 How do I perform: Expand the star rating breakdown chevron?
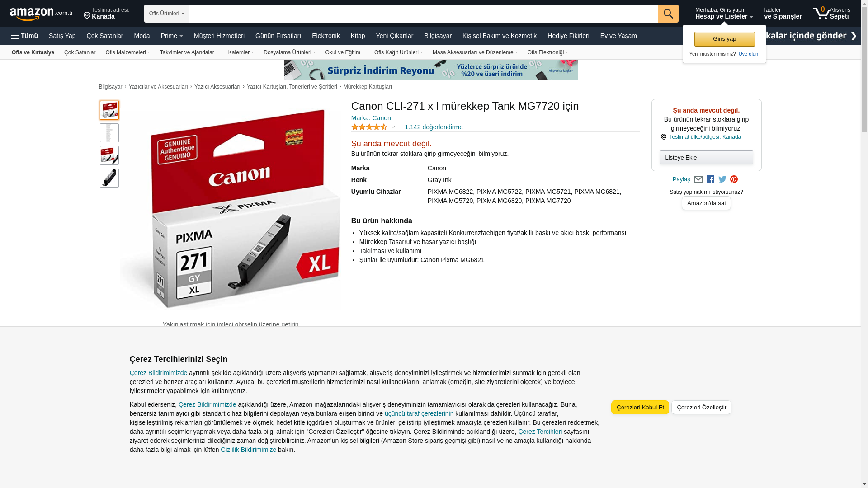(393, 127)
